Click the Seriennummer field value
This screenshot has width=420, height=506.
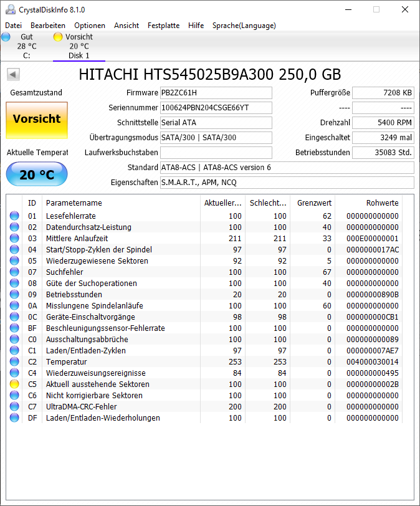coord(216,108)
